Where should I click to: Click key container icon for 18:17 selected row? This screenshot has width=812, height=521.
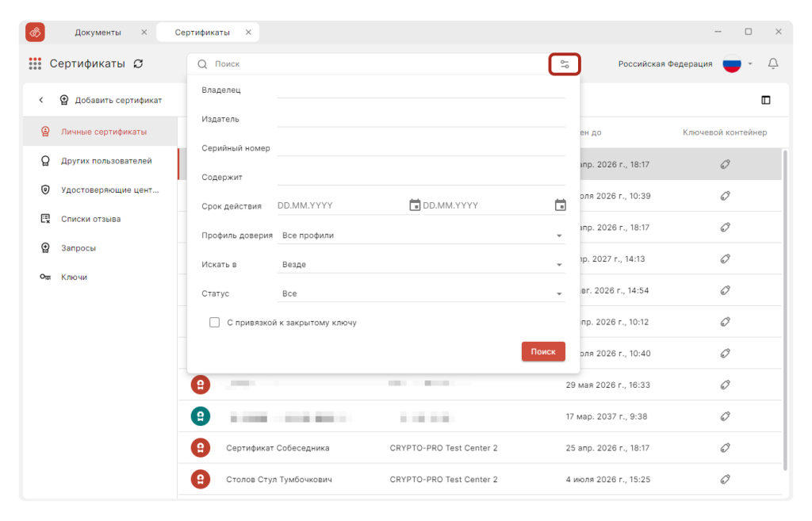click(725, 164)
